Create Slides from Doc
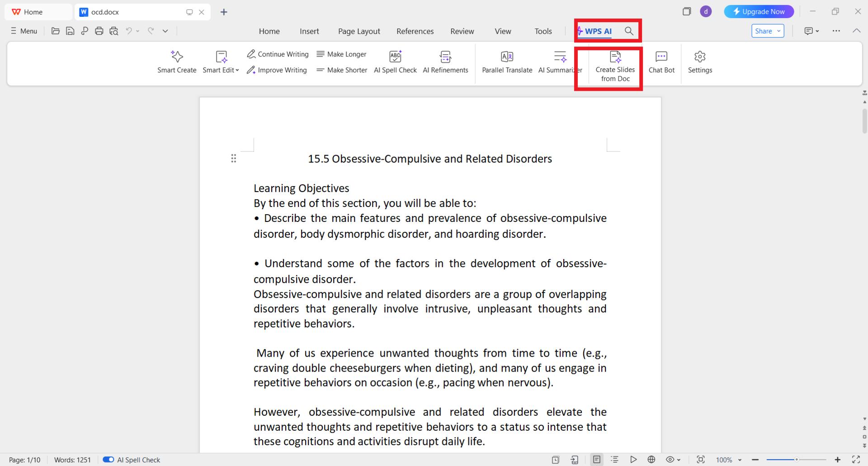This screenshot has width=868, height=466. [615, 66]
